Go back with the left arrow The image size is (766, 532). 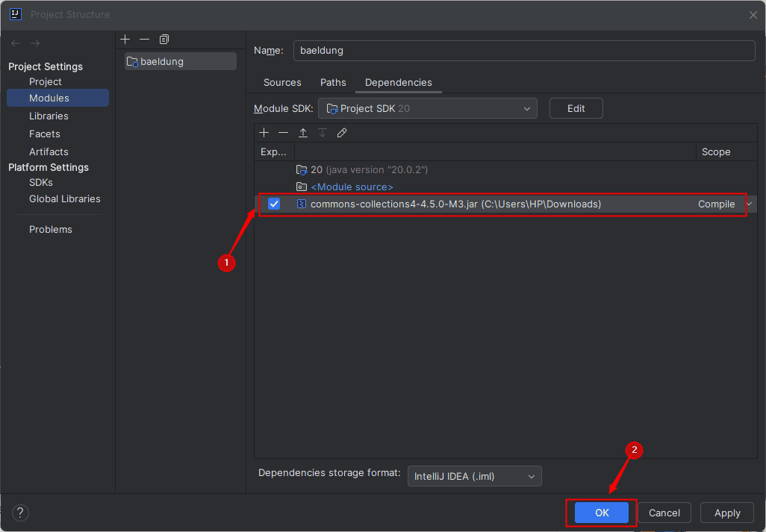[16, 43]
